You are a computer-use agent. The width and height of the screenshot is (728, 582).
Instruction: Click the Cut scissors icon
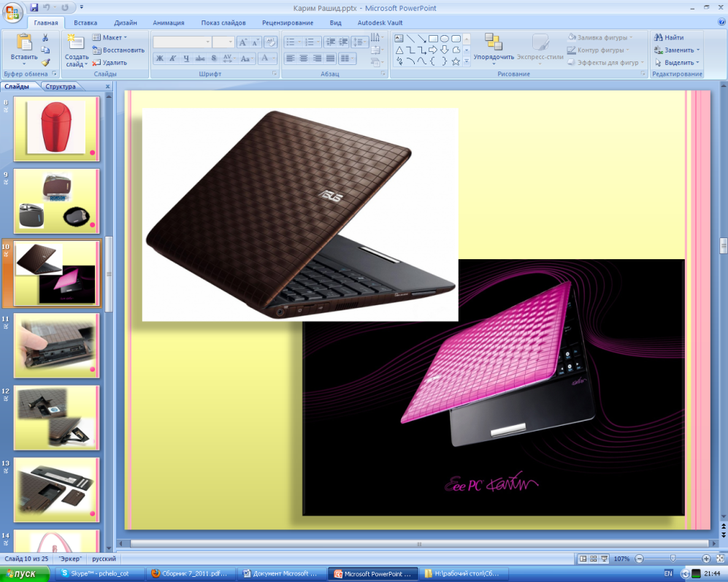click(45, 38)
